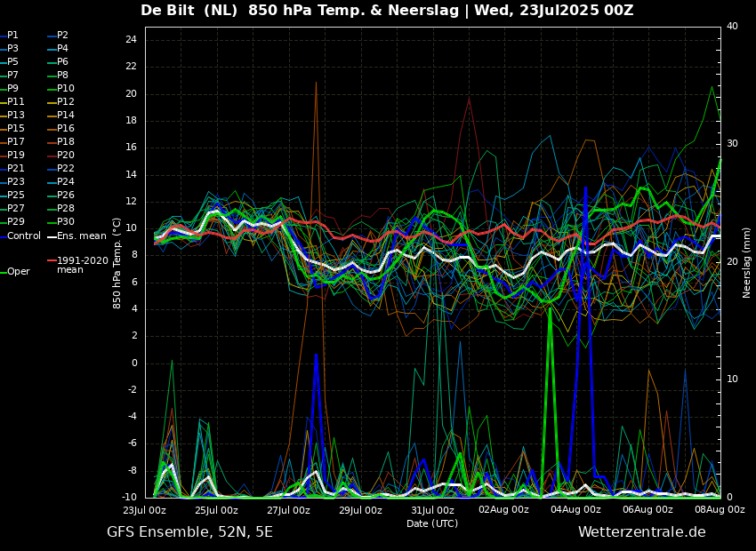Click the Date (UTC) axis label
The width and height of the screenshot is (756, 551).
point(432,523)
